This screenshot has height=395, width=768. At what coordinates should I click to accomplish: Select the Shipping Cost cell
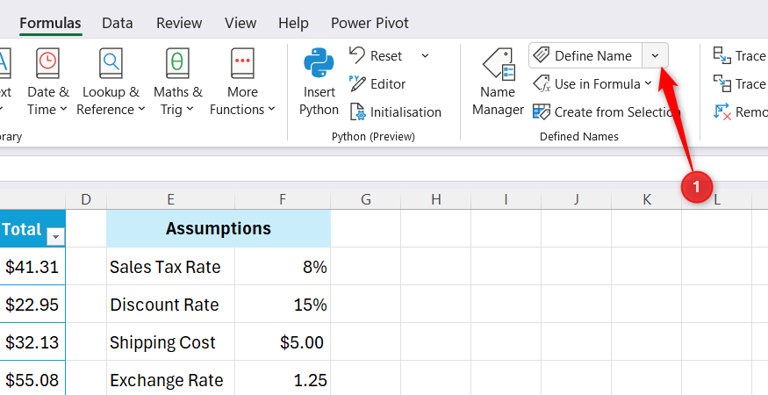click(170, 342)
